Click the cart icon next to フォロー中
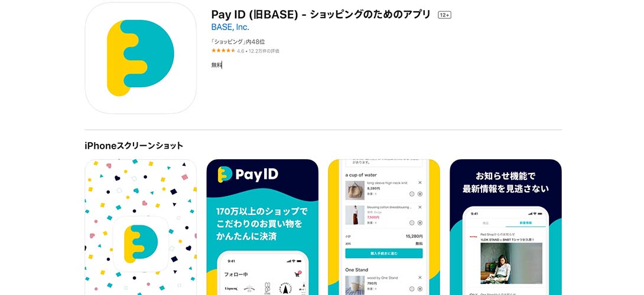This screenshot has height=295, width=644. (x=297, y=274)
